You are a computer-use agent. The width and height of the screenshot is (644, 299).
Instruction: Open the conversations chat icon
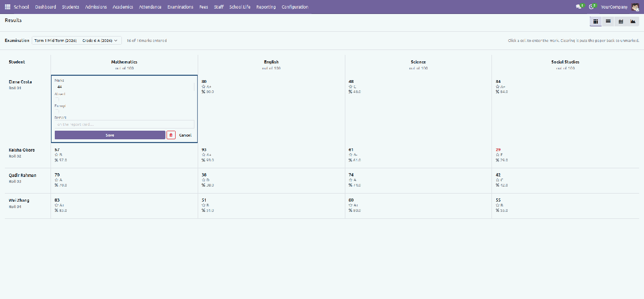(x=580, y=7)
